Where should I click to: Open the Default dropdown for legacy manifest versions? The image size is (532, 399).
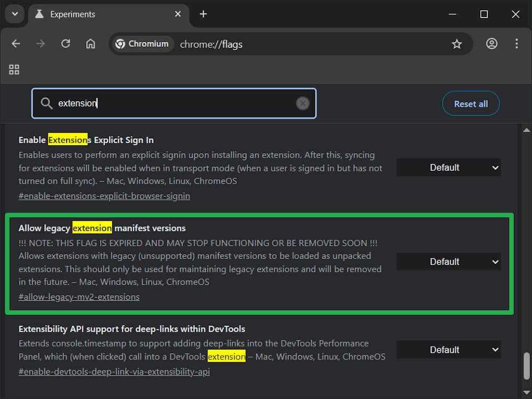tap(448, 261)
